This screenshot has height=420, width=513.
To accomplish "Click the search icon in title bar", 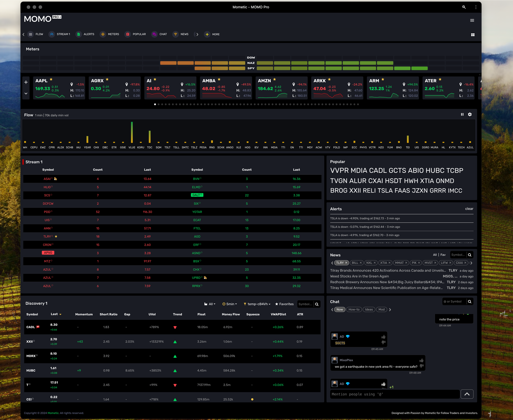I will (464, 7).
